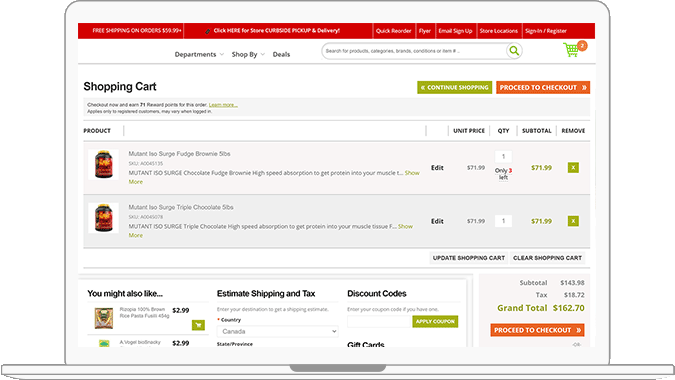Open the reward points Learn more link

[223, 105]
